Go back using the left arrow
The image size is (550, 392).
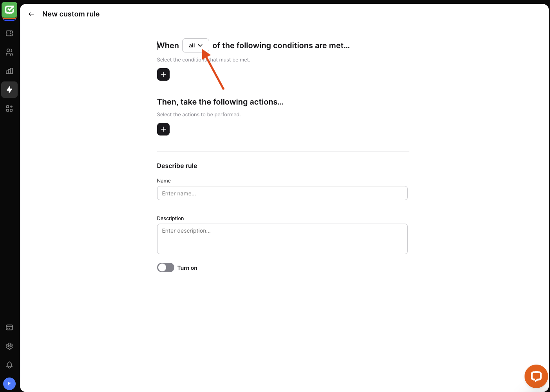pyautogui.click(x=31, y=14)
